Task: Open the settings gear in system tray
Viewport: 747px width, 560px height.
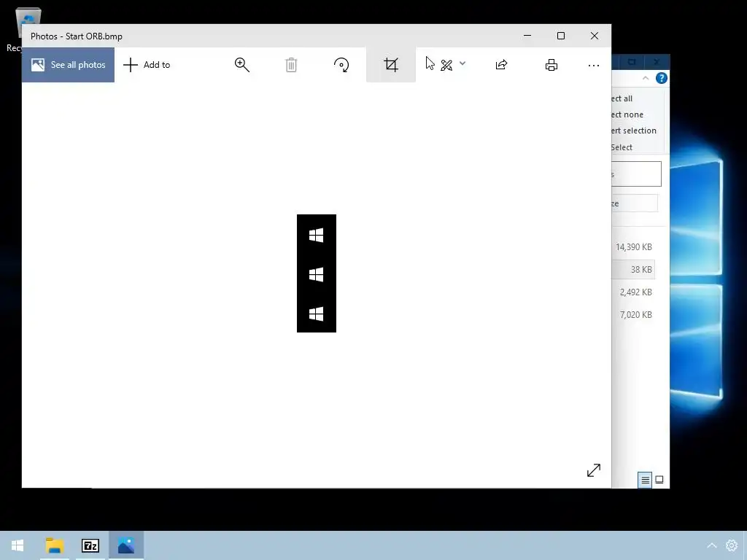Action: [x=731, y=545]
